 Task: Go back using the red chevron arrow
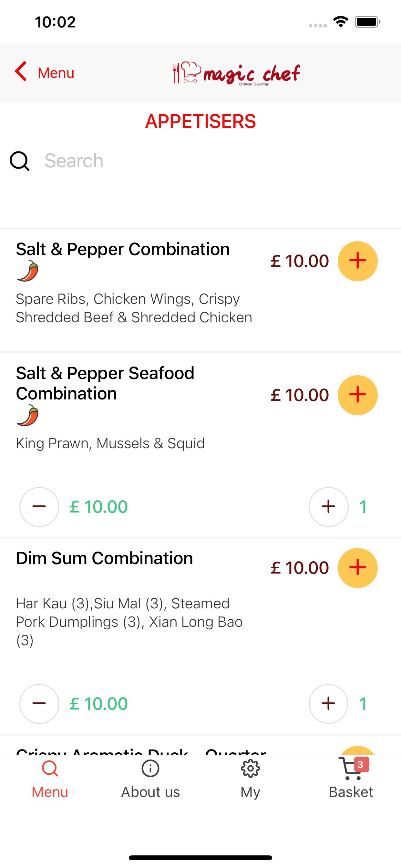(21, 71)
